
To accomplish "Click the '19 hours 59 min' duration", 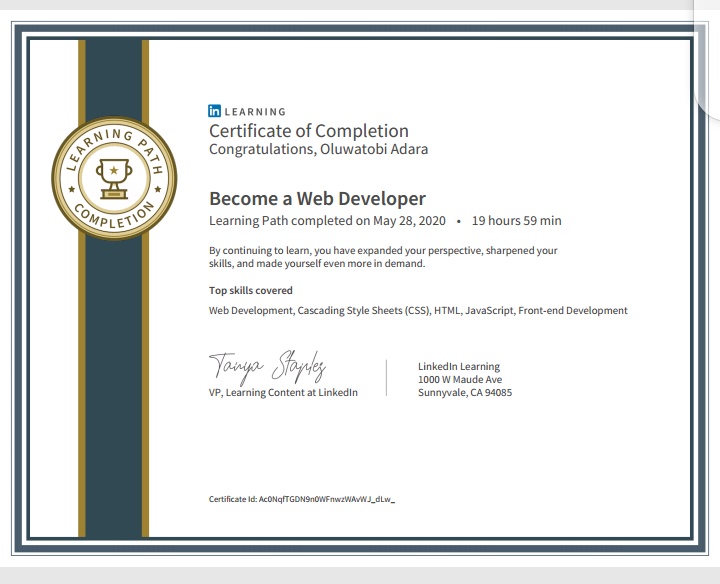I will click(x=517, y=221).
